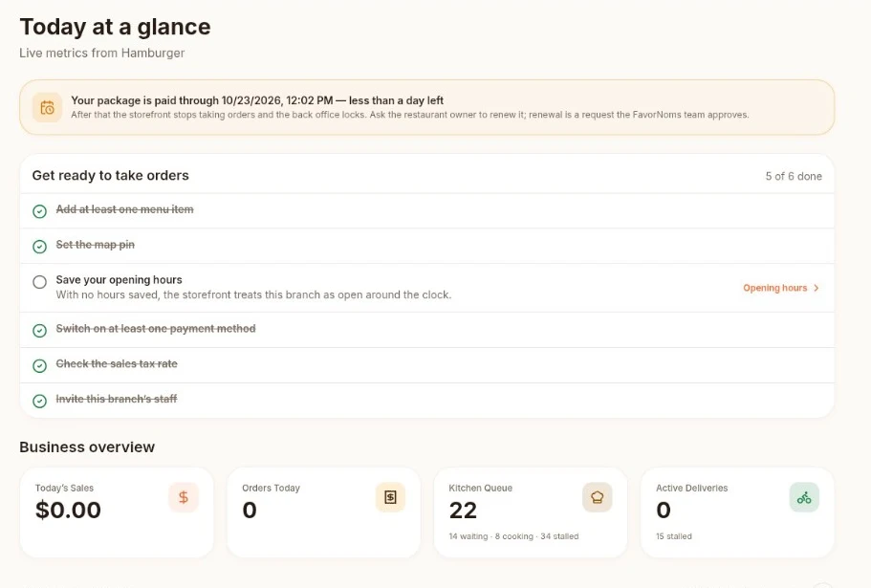Viewport: 871px width, 588px height.
Task: Select the 'Save your opening hours' task title
Action: (119, 280)
